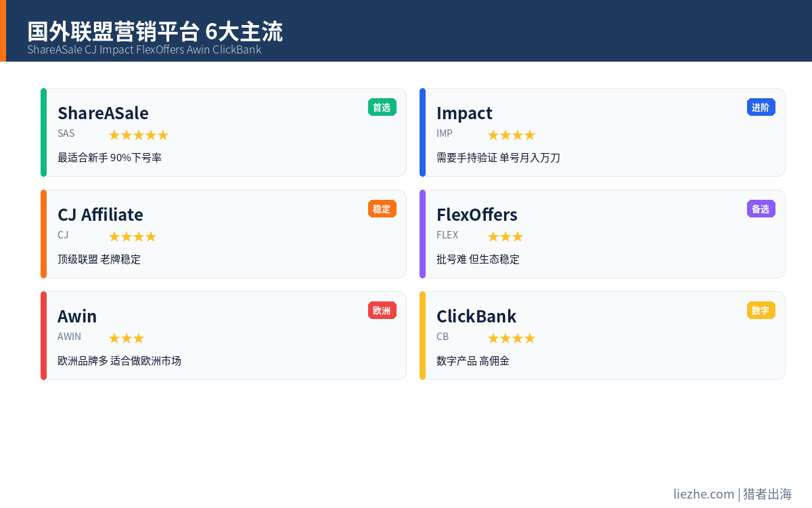Click the CJ Affiliate star rating
Image resolution: width=812 pixels, height=508 pixels.
point(132,236)
